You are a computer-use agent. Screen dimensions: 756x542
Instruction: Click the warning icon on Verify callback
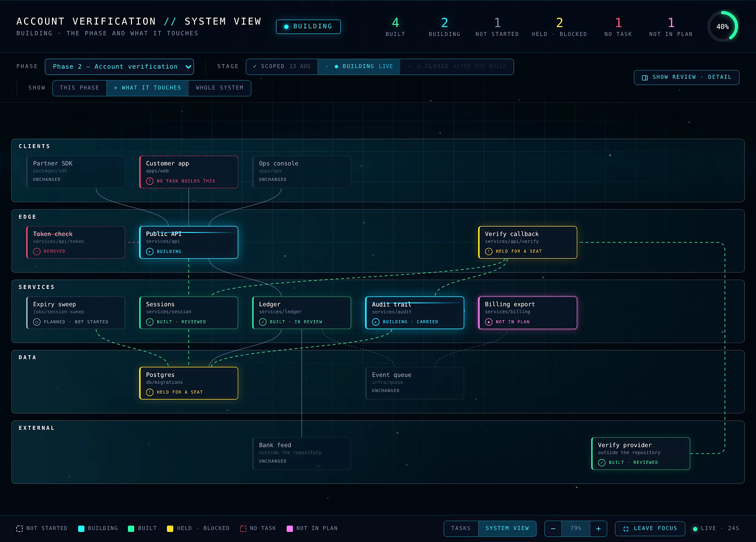tap(489, 251)
